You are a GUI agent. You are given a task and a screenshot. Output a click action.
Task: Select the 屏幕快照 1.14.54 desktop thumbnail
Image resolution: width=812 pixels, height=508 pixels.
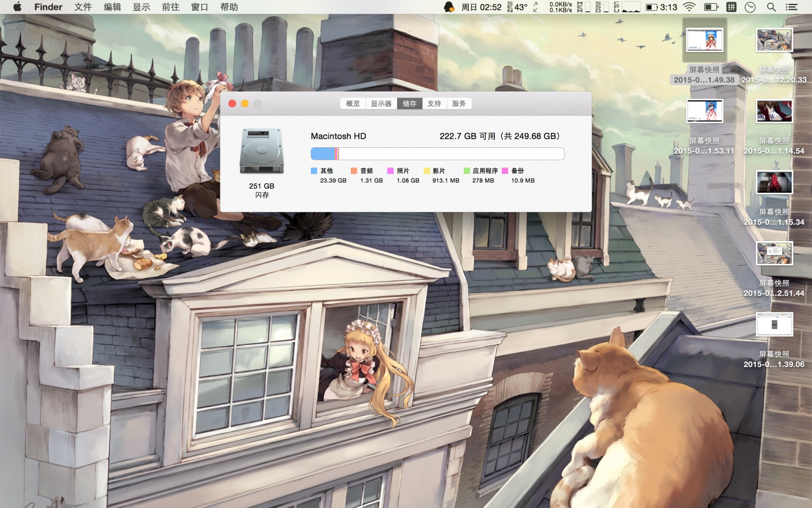tap(774, 111)
